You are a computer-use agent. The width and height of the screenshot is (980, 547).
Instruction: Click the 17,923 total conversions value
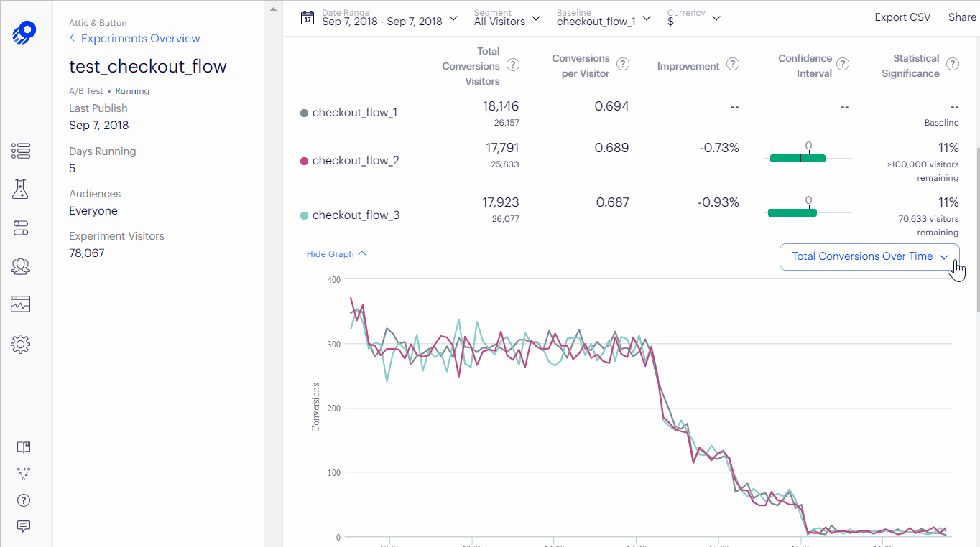[x=501, y=202]
